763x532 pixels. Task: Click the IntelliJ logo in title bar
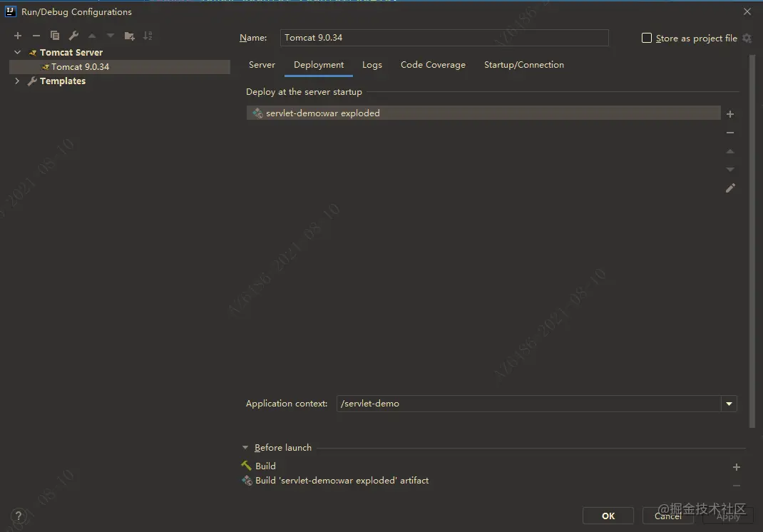(x=10, y=11)
